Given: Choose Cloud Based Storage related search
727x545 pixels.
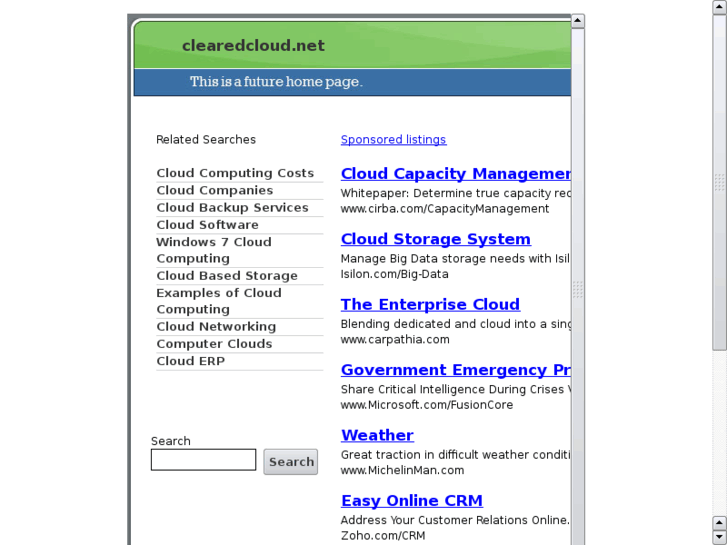Looking at the screenshot, I should click(x=227, y=276).
